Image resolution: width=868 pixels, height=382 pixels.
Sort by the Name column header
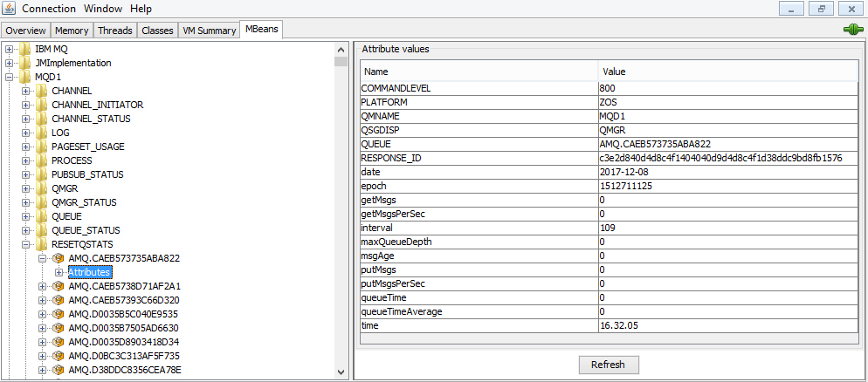479,72
